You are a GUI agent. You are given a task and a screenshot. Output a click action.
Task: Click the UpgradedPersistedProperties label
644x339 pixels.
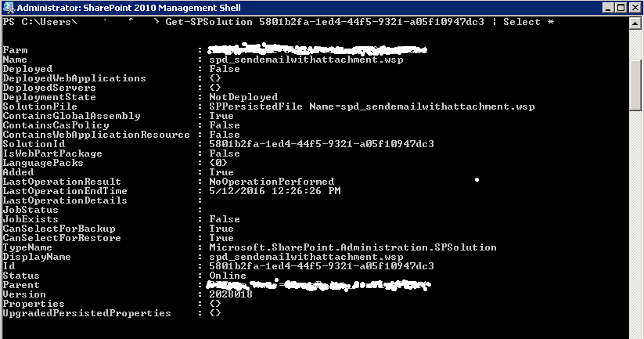coord(87,313)
